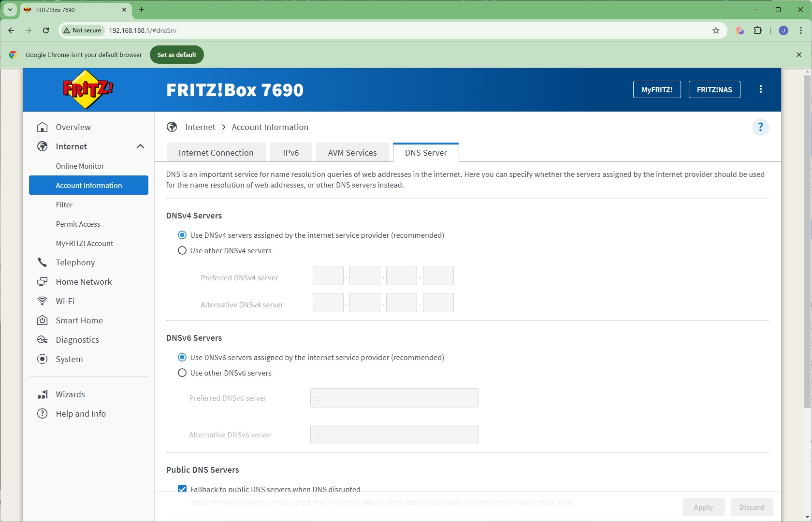This screenshot has width=812, height=522.
Task: Select Use other DNSv6 servers
Action: [x=182, y=373]
